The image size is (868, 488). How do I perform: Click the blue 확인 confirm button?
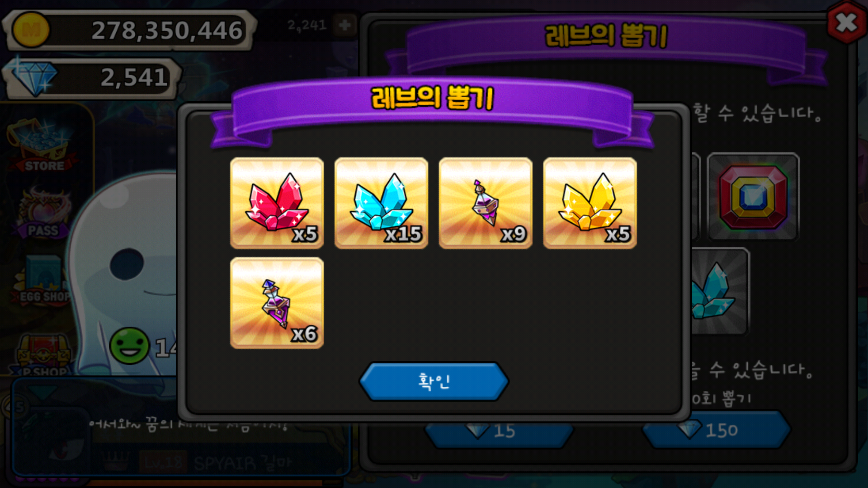(x=434, y=382)
